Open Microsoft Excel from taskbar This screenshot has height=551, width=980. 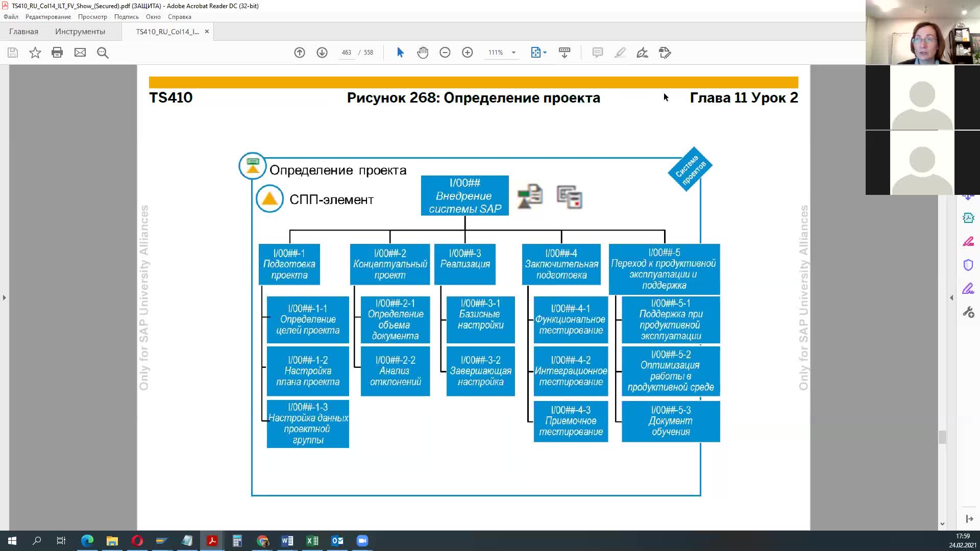click(x=312, y=541)
